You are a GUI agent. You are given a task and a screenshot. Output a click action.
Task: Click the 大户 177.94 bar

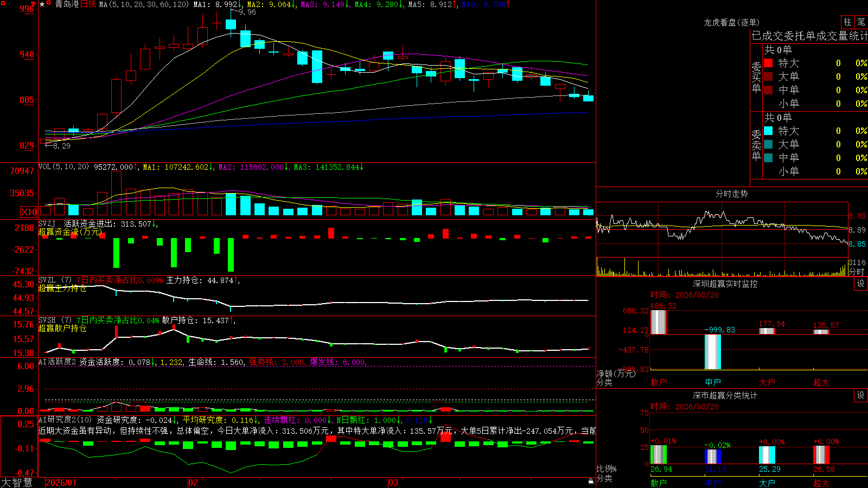[x=767, y=331]
